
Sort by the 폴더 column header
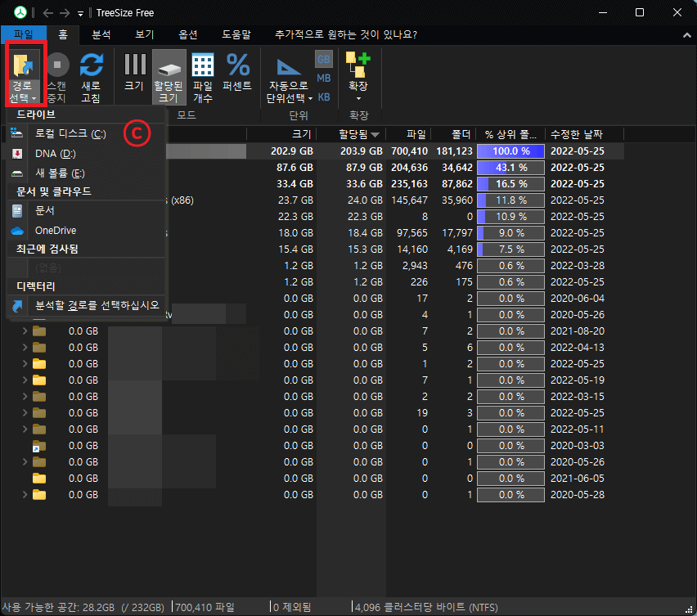[x=453, y=134]
